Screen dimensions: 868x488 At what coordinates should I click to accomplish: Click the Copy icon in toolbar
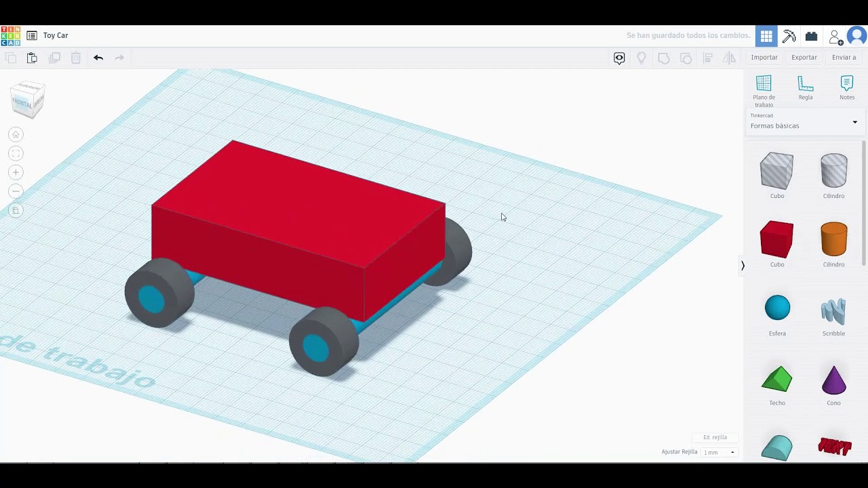click(10, 58)
